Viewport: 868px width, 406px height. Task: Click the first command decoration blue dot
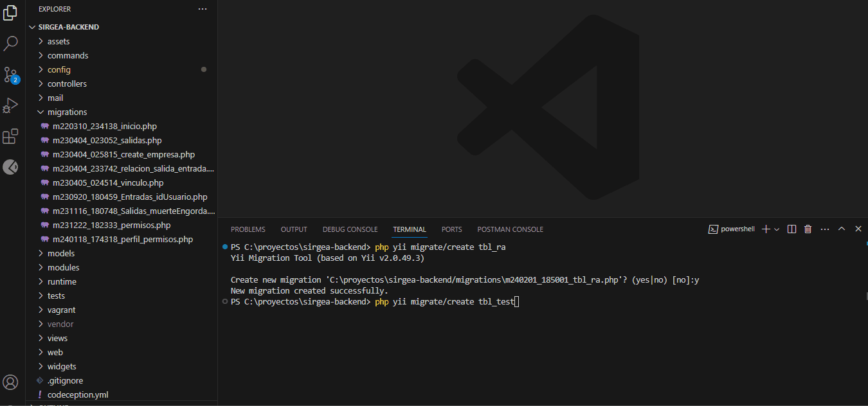coord(224,247)
